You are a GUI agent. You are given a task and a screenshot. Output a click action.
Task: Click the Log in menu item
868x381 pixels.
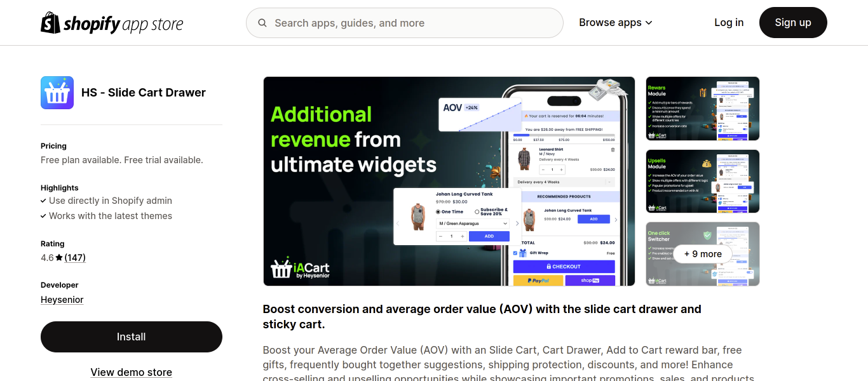tap(728, 23)
